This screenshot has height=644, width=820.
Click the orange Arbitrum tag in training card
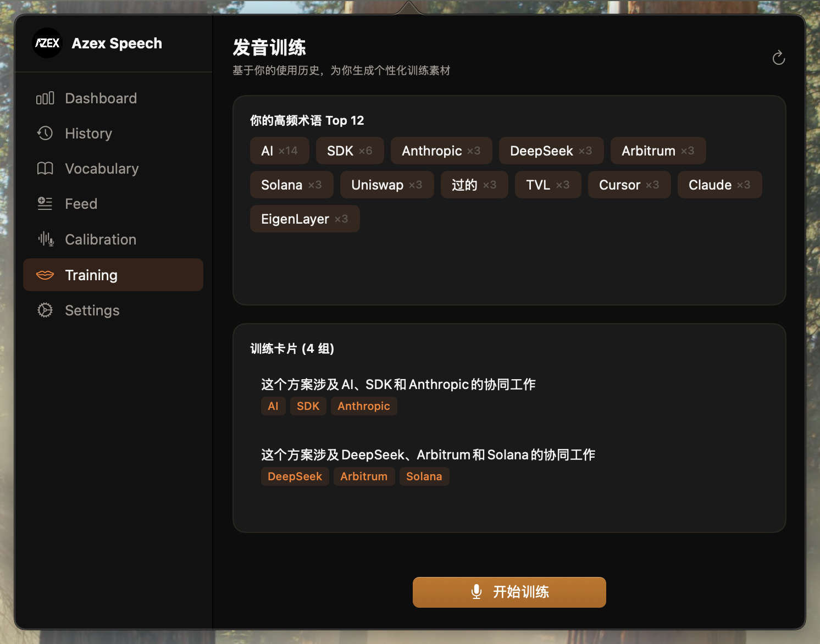click(364, 476)
